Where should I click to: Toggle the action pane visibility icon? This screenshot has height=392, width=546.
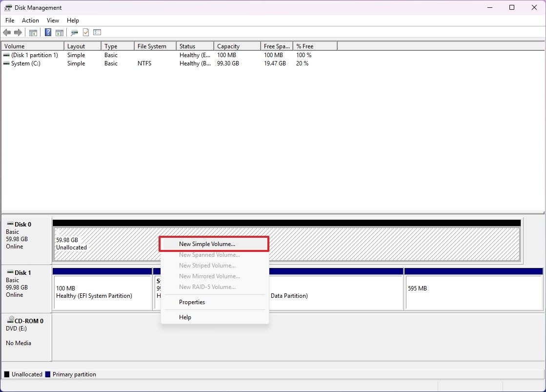point(59,32)
